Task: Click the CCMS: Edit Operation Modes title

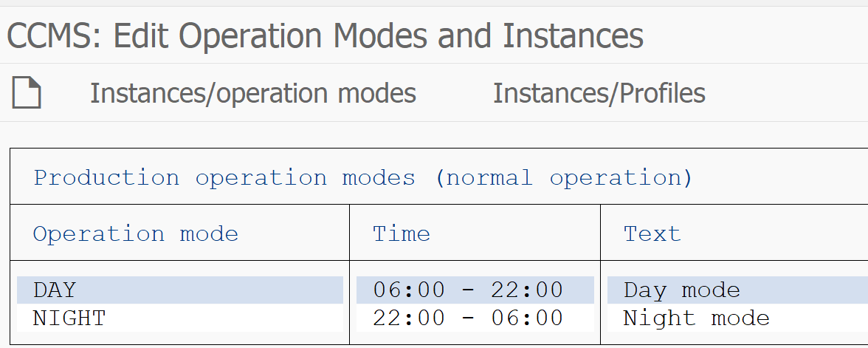Action: point(325,35)
